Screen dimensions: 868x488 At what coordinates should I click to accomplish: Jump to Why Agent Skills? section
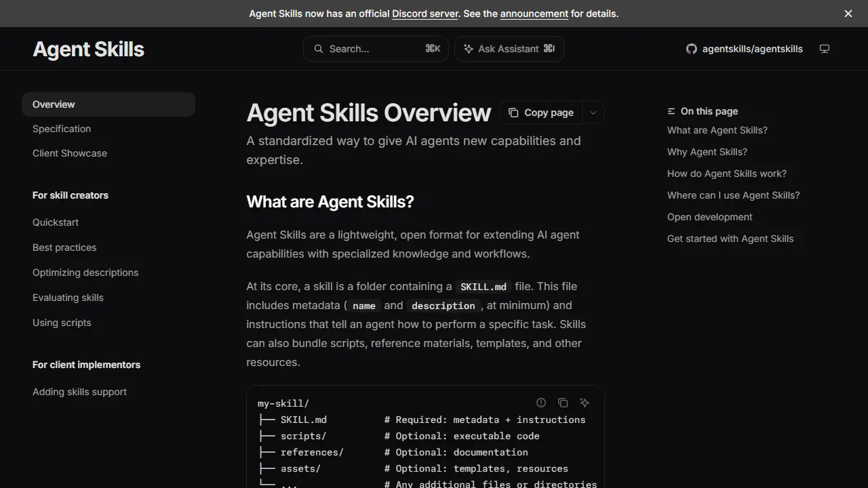[x=707, y=152]
